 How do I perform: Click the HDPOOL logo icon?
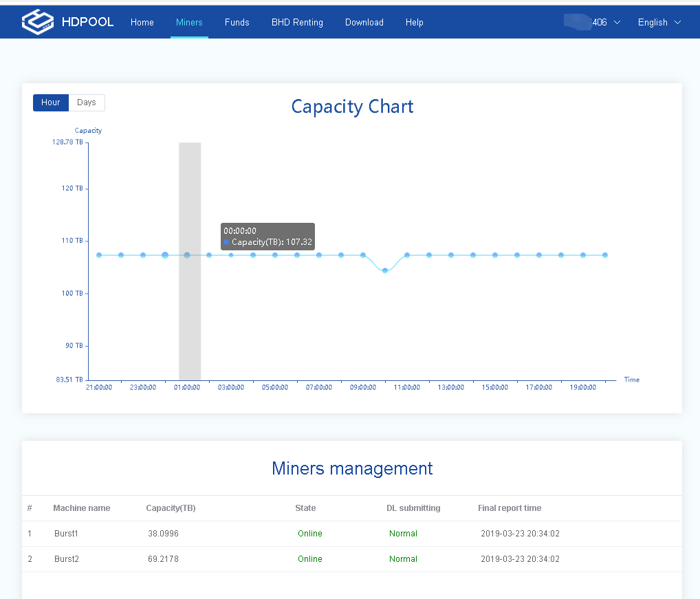point(38,22)
